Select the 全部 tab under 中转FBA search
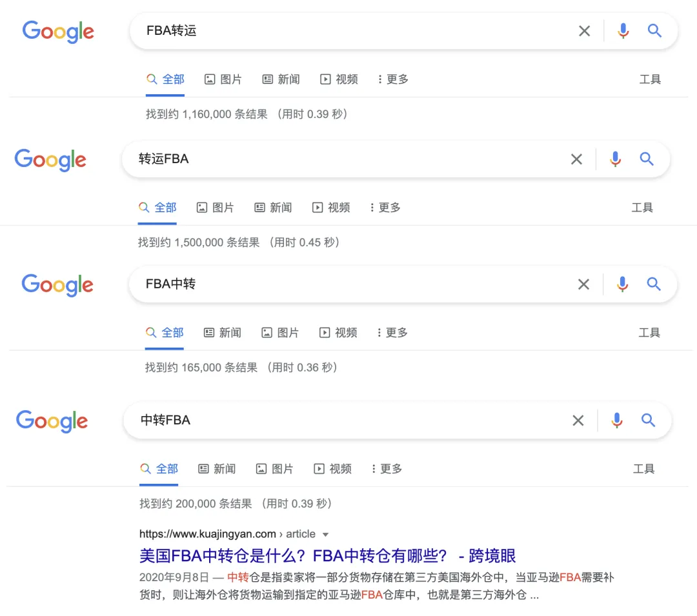Viewport: 697px width, 616px height. point(159,469)
